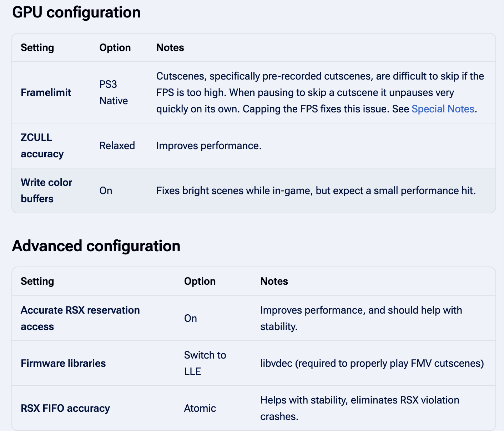The width and height of the screenshot is (504, 431).
Task: Select the ZCULL accuracy setting name
Action: point(42,146)
